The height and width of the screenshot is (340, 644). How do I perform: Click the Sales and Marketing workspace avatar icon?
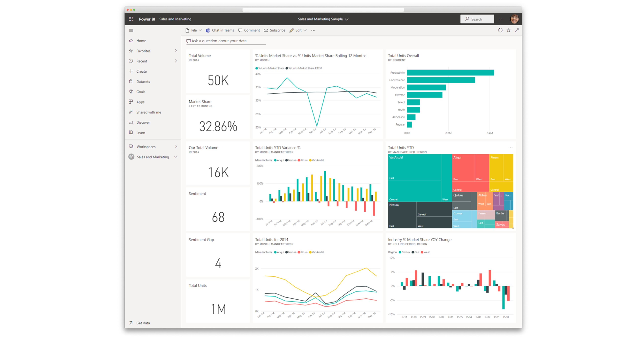click(x=131, y=157)
